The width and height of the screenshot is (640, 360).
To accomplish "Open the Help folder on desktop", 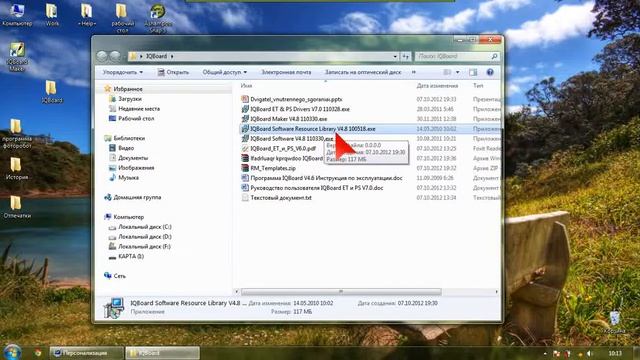I will pyautogui.click(x=87, y=15).
